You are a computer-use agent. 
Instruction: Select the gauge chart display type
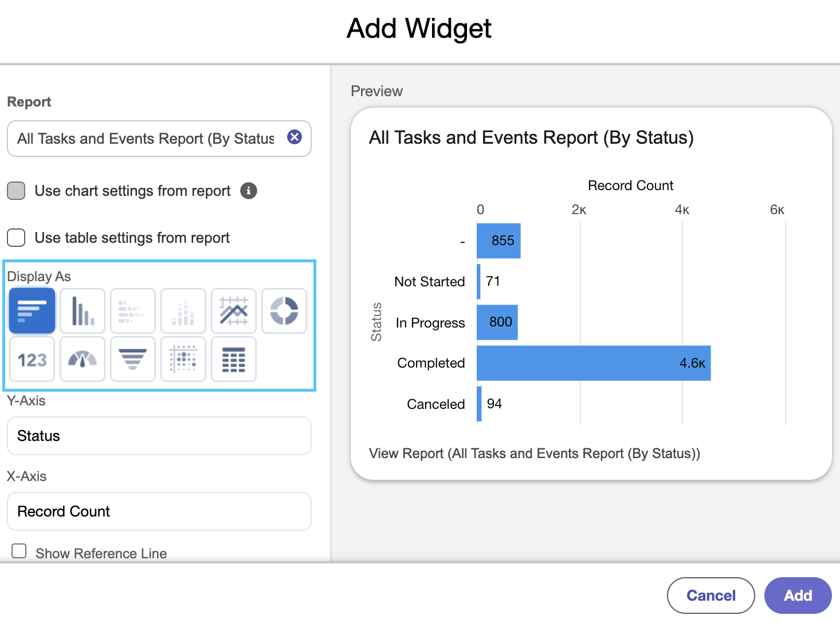[83, 359]
